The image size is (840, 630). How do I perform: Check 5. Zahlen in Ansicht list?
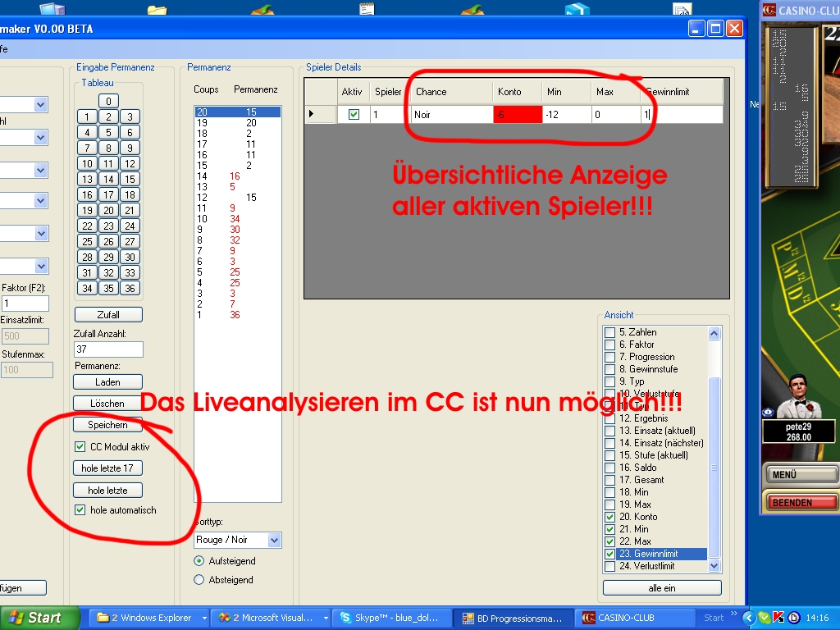point(609,332)
